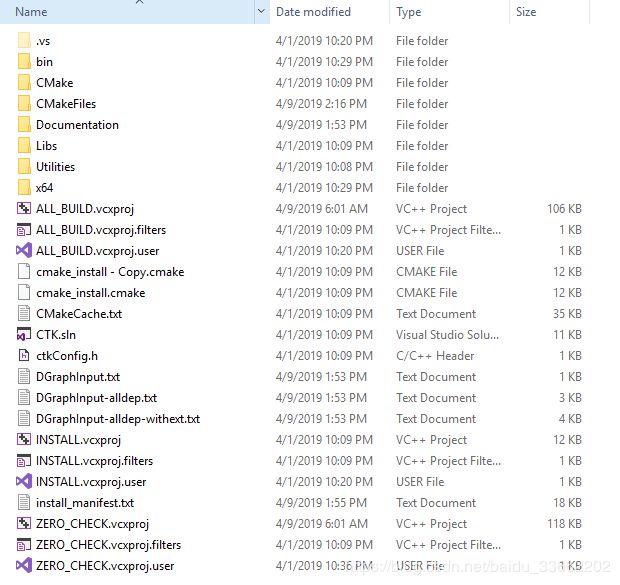Click the CMakeCache.txt document icon
This screenshot has width=620, height=585.
(x=24, y=314)
